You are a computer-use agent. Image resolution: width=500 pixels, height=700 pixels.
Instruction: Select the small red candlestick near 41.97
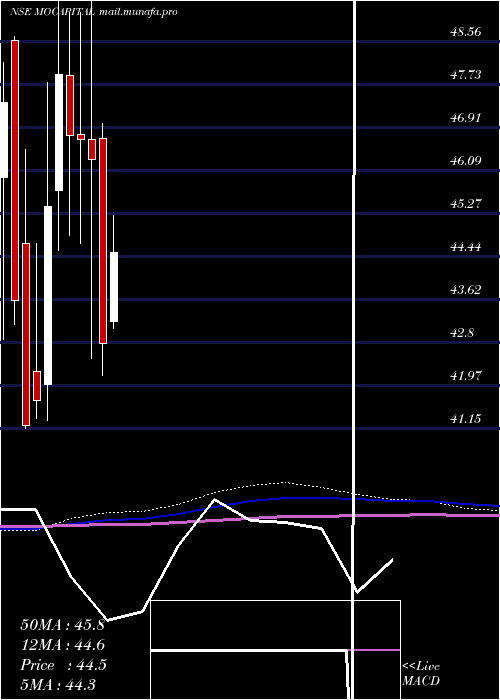tap(37, 386)
